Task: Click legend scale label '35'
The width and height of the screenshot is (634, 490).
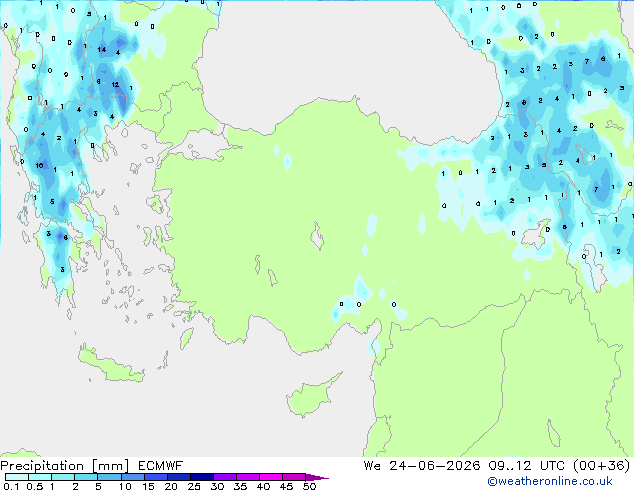Action: point(240,486)
